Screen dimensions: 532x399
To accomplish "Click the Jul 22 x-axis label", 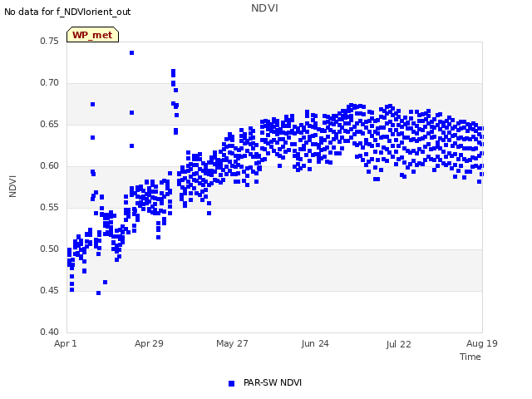I will point(398,344).
